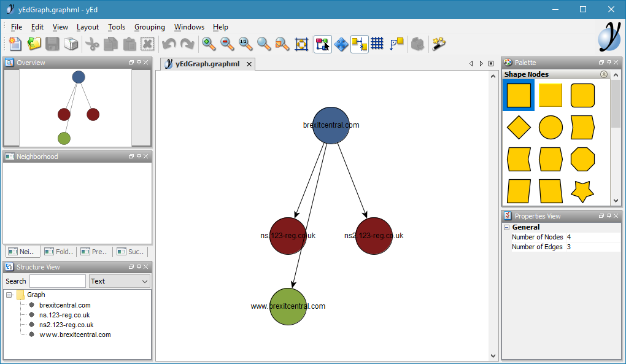Click the Delete toolbar icon
This screenshot has width=626, height=364.
click(x=148, y=44)
